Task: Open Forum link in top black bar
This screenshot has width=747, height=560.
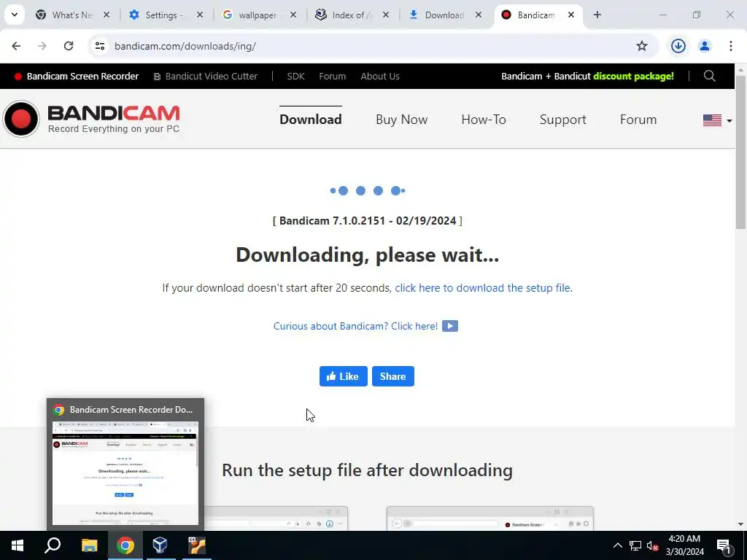Action: 332,76
